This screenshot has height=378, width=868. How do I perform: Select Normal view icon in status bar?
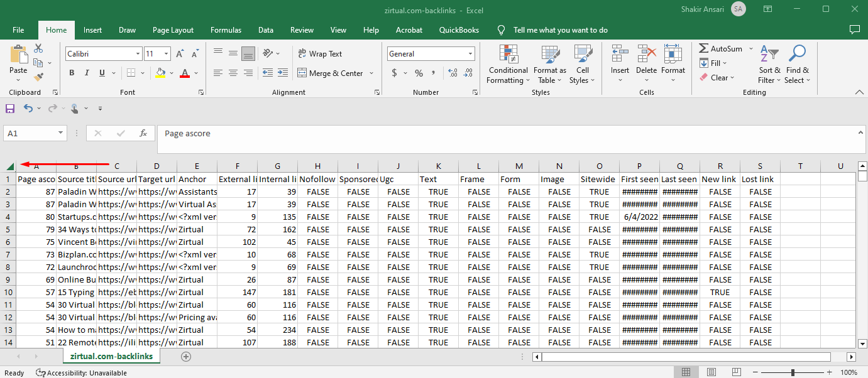coord(686,372)
